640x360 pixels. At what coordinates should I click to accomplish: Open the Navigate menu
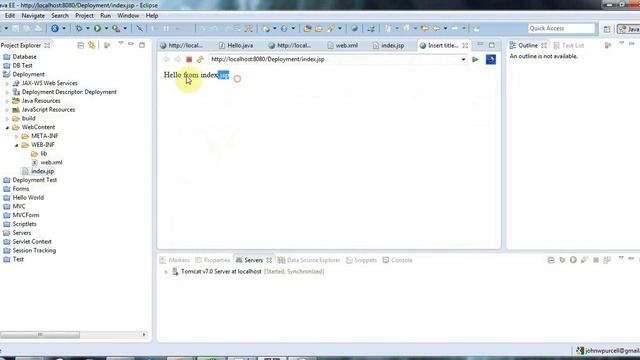click(33, 16)
